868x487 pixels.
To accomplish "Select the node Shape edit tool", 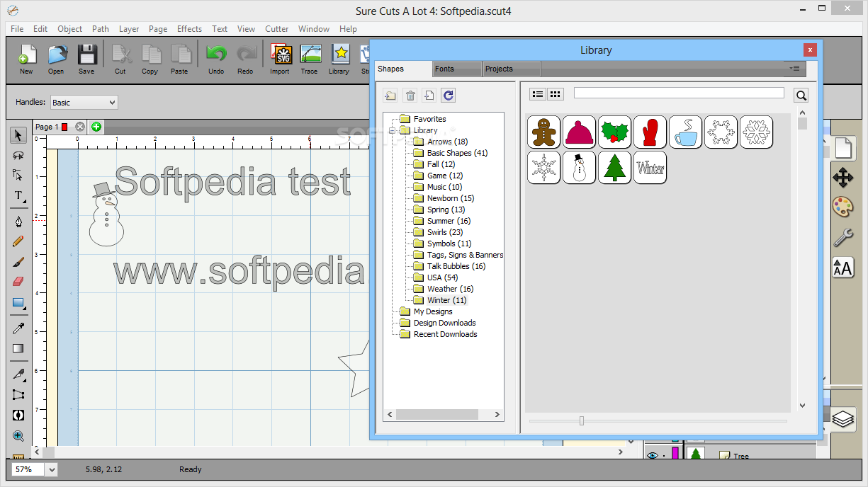I will click(18, 175).
